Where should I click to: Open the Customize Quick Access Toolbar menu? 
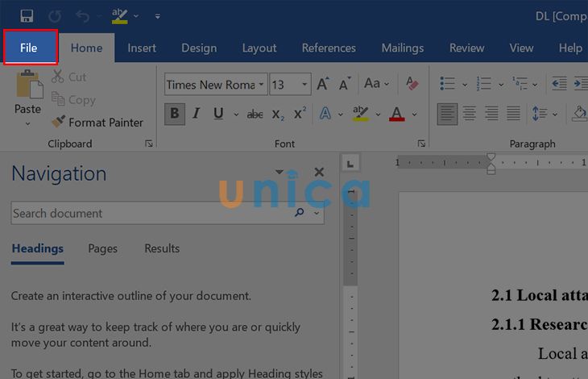158,16
